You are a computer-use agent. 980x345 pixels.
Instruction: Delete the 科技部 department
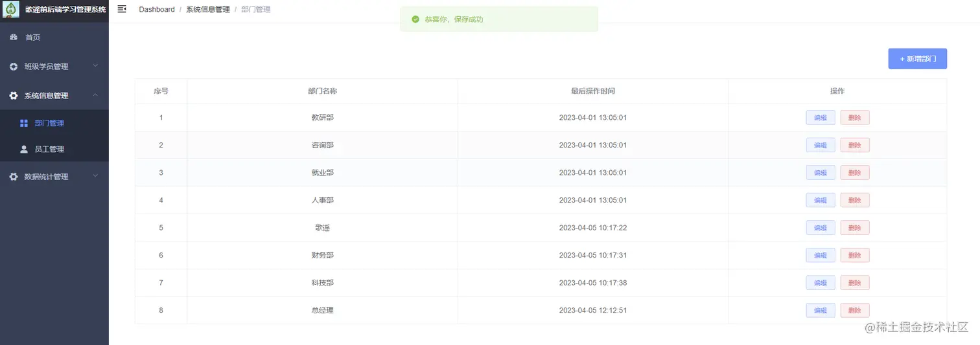pyautogui.click(x=855, y=283)
